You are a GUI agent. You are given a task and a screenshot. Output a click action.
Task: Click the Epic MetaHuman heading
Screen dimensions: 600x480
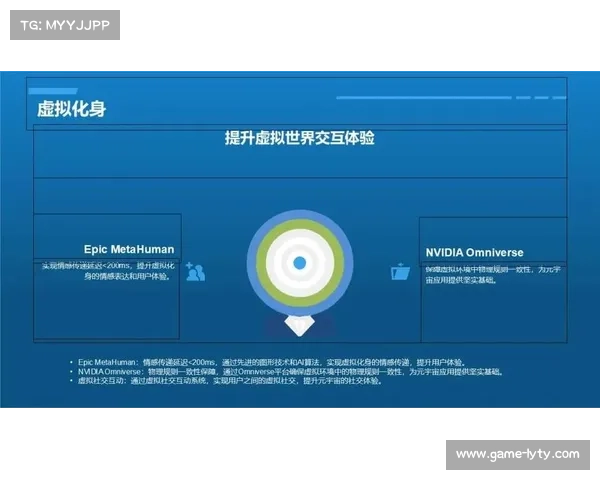coord(129,250)
